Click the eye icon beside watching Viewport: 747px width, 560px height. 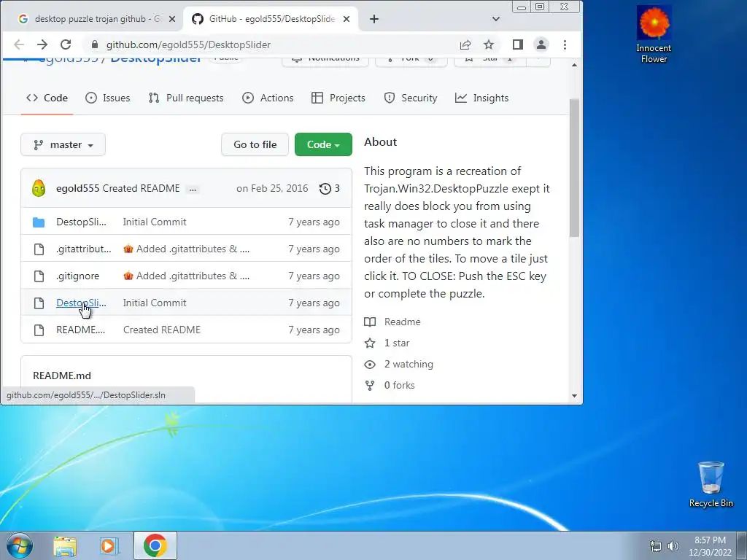click(x=370, y=365)
